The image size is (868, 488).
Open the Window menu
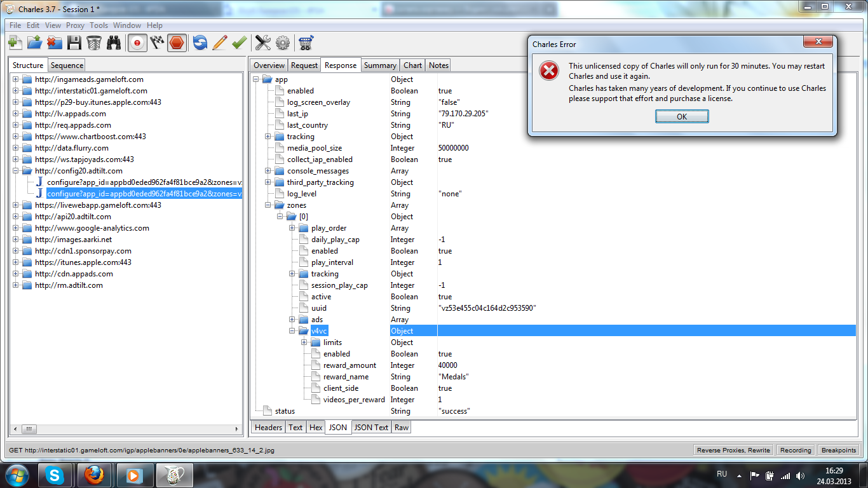(x=128, y=25)
